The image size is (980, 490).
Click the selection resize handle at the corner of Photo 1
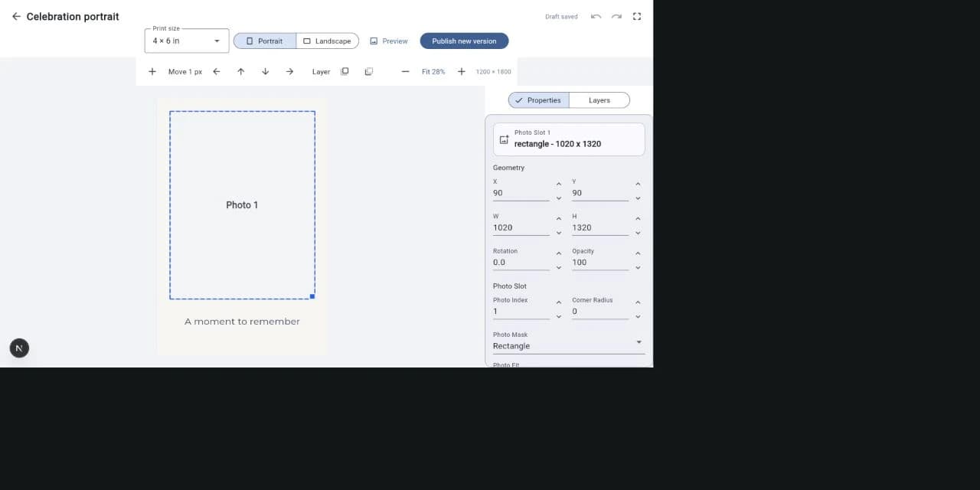[x=312, y=296]
